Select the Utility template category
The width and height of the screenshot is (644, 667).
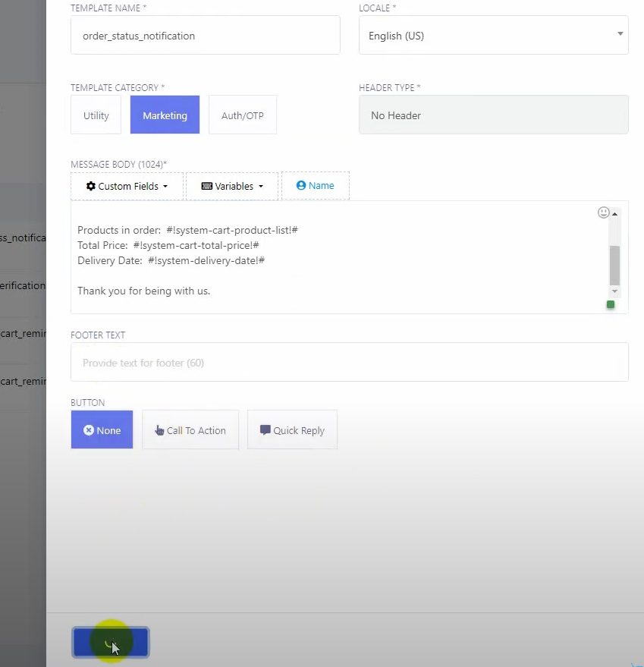(x=96, y=115)
